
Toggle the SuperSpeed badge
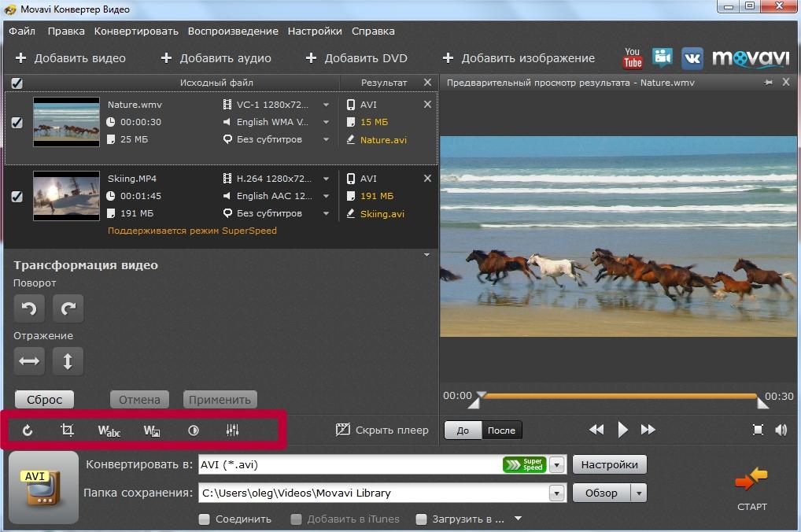coord(525,464)
